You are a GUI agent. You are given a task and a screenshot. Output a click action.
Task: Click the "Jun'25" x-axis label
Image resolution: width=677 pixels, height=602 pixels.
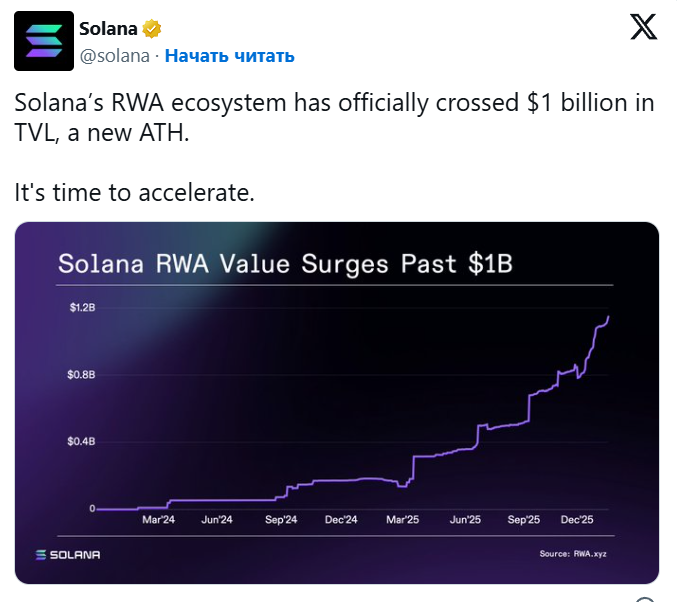pos(466,520)
